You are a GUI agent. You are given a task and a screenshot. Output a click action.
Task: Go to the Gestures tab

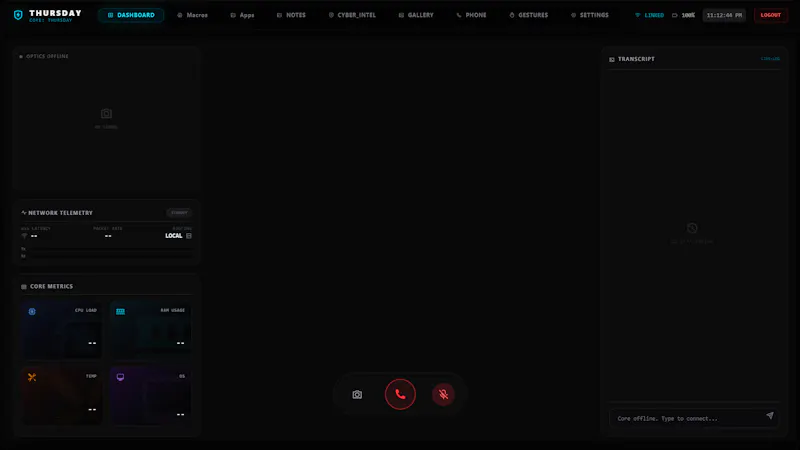[x=529, y=15]
